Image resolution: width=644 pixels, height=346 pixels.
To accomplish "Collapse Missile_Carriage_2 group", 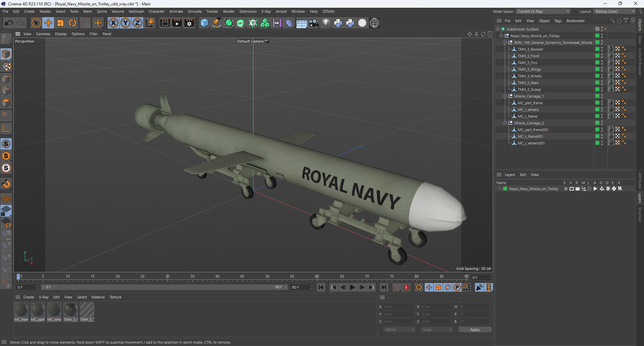I will (x=505, y=123).
